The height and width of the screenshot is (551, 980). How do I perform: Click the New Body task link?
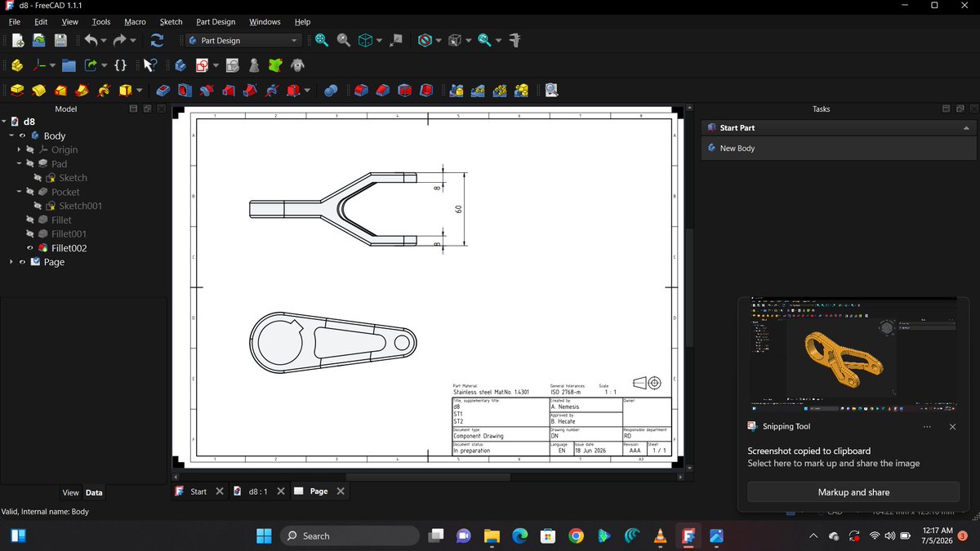737,149
